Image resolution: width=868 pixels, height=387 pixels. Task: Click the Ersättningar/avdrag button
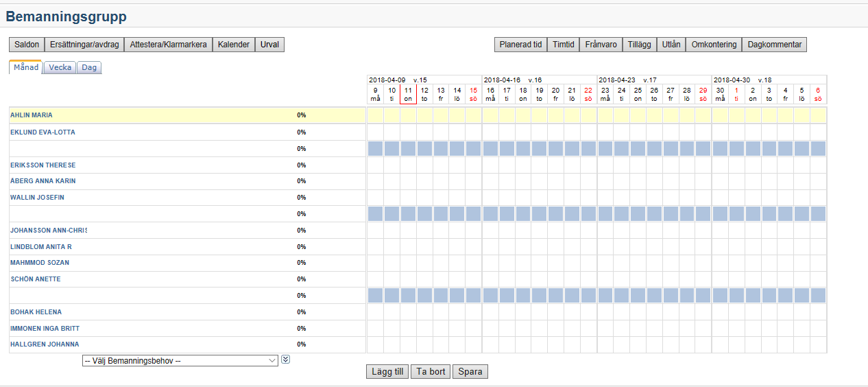click(84, 45)
